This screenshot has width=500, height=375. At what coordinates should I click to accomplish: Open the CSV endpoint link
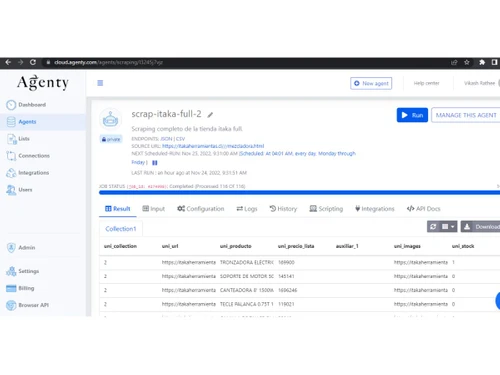[180, 139]
